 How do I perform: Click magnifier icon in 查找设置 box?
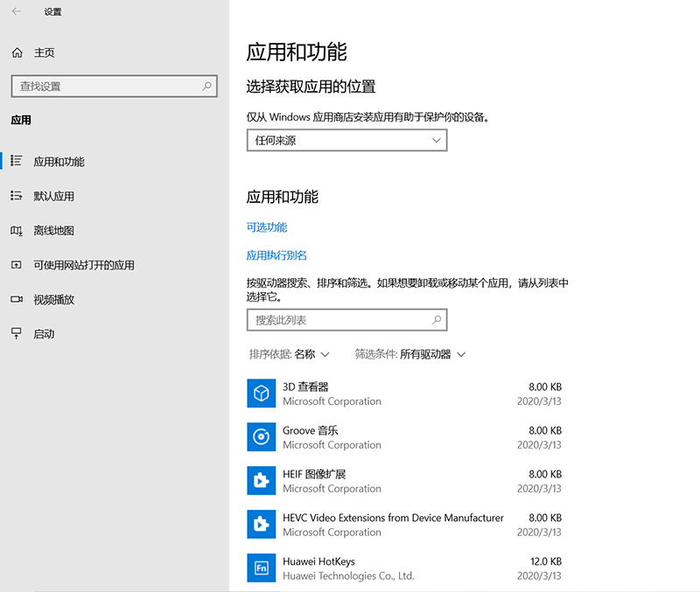(x=207, y=87)
